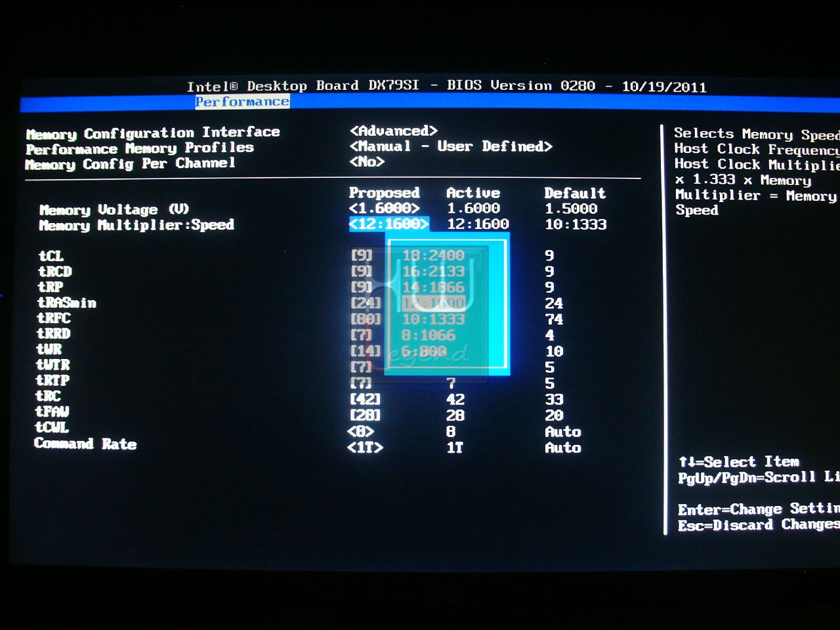Click the Proposed column header

pyautogui.click(x=384, y=192)
